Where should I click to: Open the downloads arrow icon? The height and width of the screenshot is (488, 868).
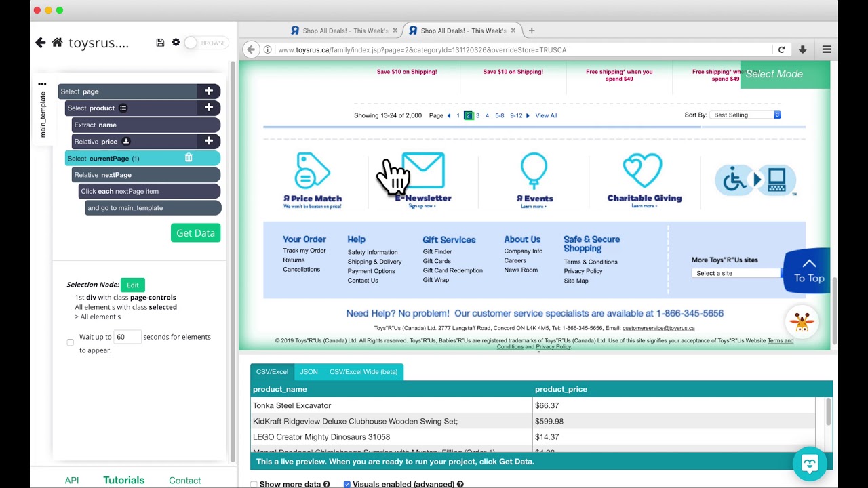tap(803, 49)
